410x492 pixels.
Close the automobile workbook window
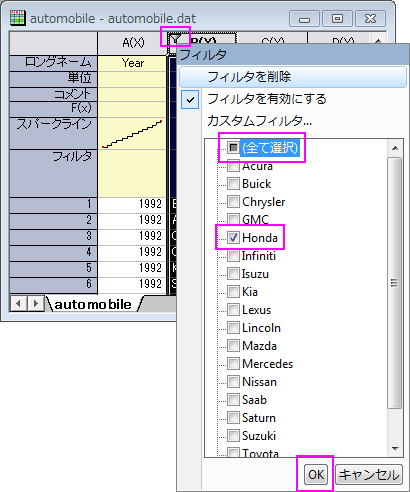pyautogui.click(x=370, y=19)
